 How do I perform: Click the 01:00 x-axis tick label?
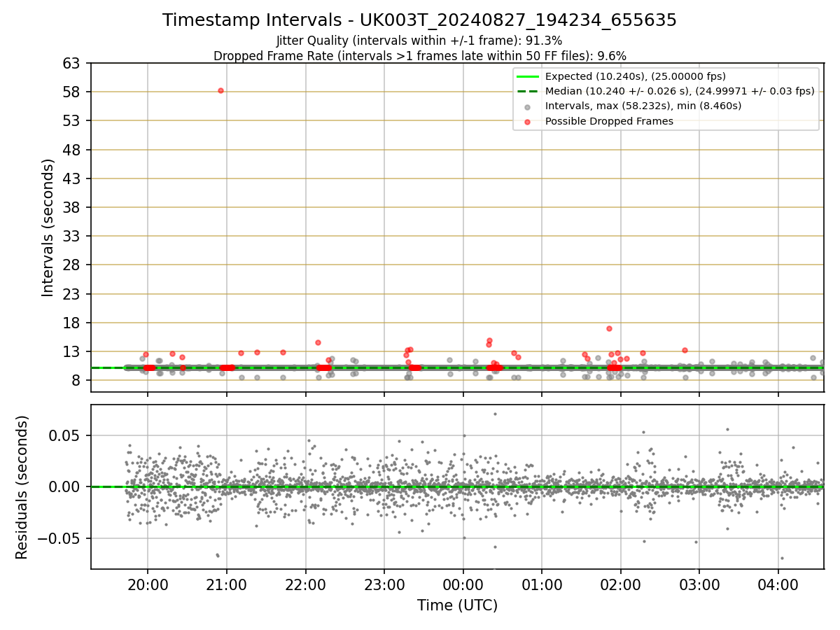tap(542, 584)
